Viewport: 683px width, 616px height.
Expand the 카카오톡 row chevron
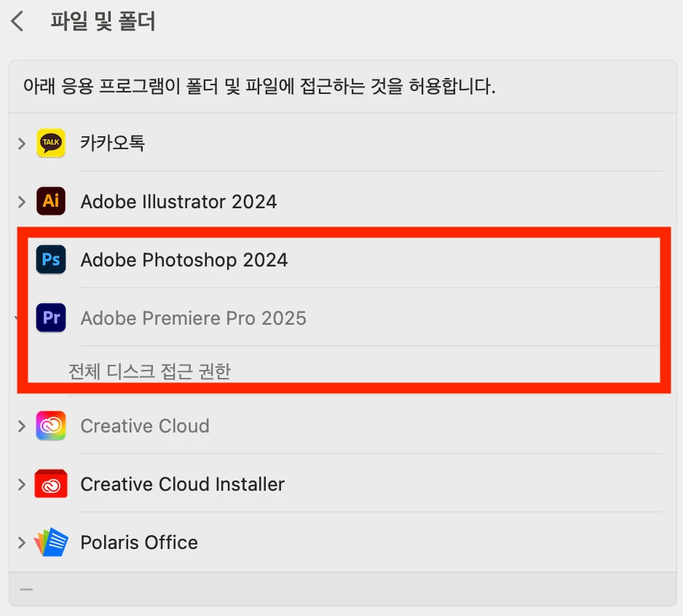(x=21, y=143)
